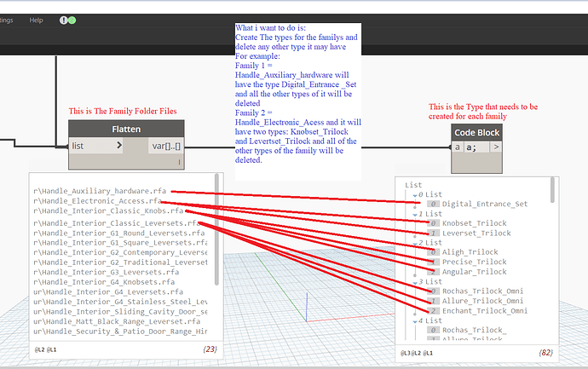Screen dimensions: 588x369
Task: Click the Flatten preview scrollbar
Action: [216, 228]
